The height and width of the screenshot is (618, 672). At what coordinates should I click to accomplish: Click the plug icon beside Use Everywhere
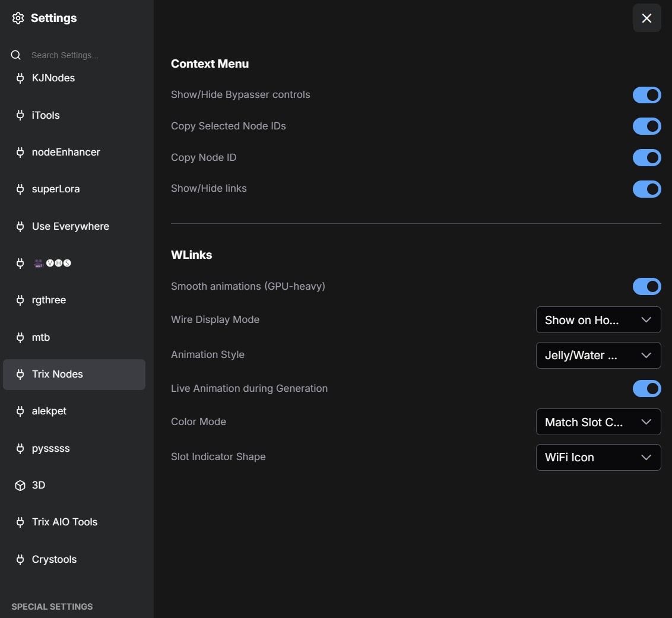(x=20, y=226)
